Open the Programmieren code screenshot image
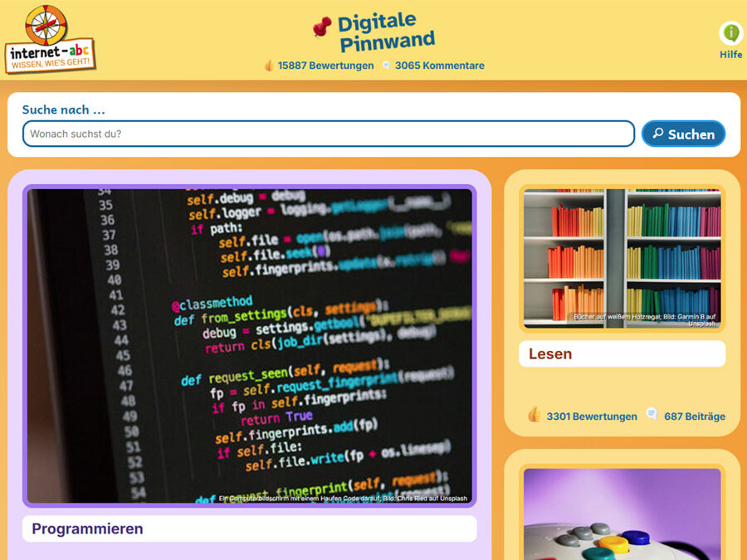747x560 pixels. pos(250,346)
